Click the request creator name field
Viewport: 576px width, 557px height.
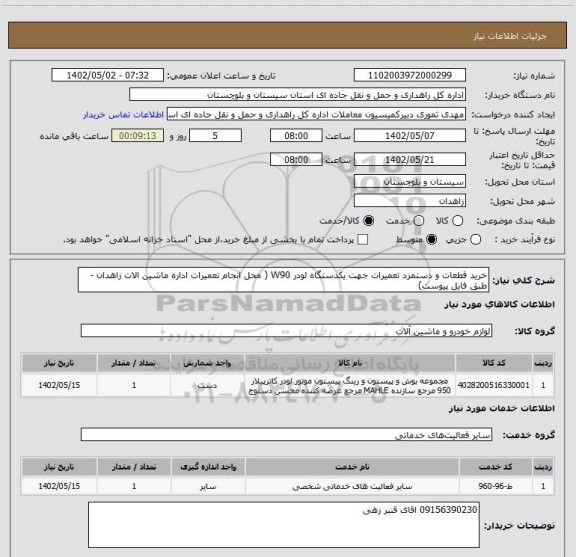click(316, 114)
